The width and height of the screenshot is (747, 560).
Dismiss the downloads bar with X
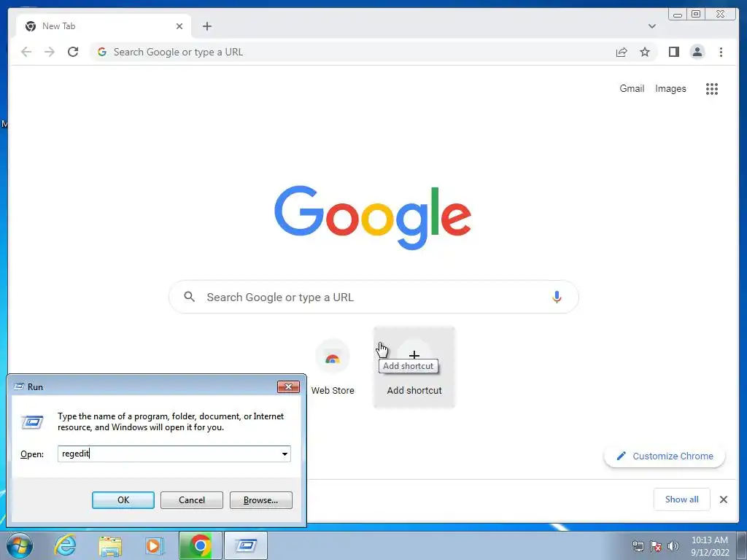(x=723, y=499)
